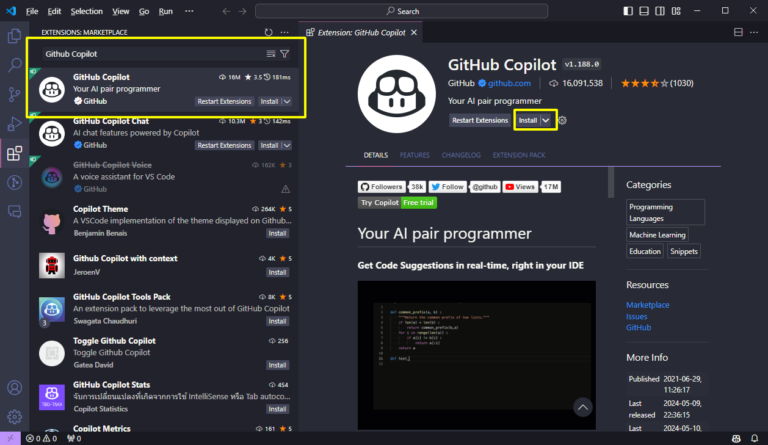This screenshot has width=768, height=445.
Task: Open notifications bell in status bar
Action: tap(754, 438)
